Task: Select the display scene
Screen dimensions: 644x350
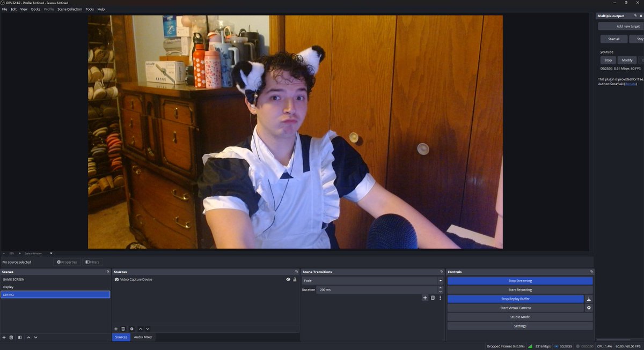Action: tap(55, 287)
